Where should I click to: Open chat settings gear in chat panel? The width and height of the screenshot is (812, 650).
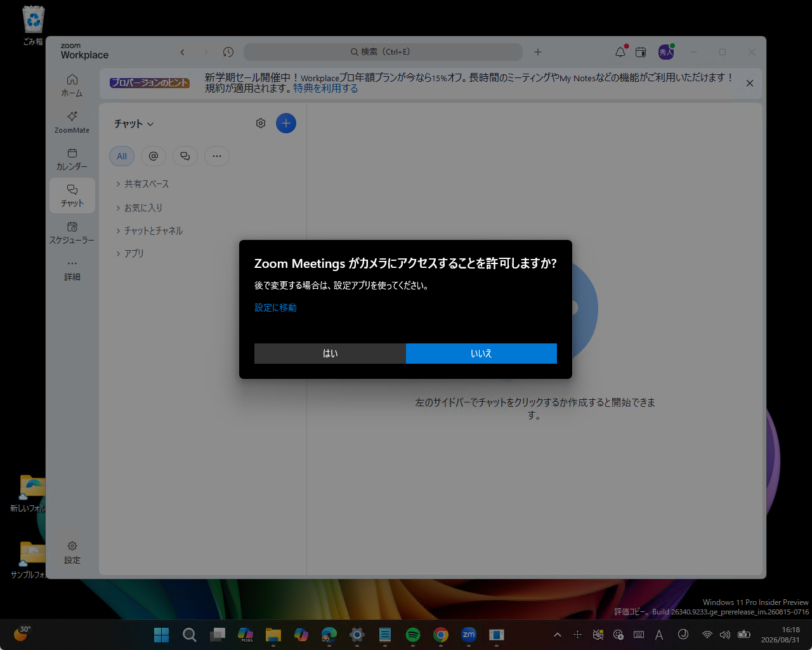(x=261, y=123)
